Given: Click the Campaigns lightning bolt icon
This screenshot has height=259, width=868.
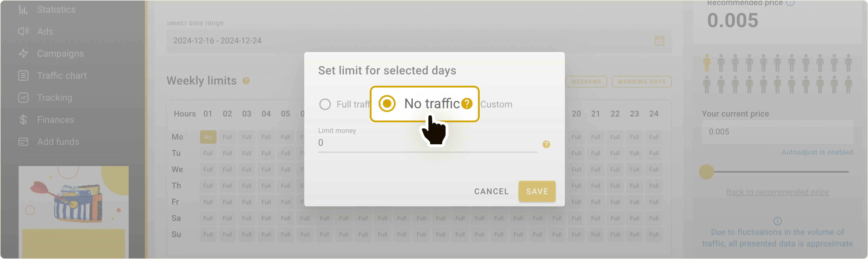Looking at the screenshot, I should 23,54.
